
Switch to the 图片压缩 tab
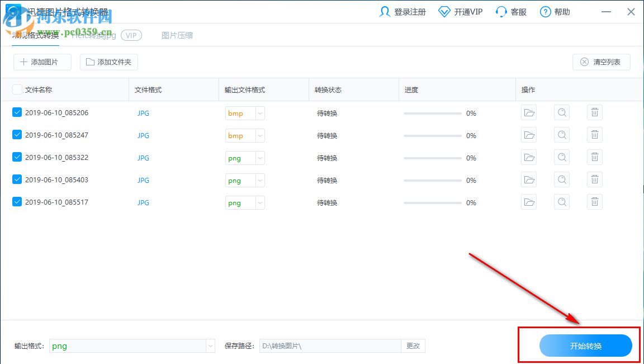click(178, 35)
